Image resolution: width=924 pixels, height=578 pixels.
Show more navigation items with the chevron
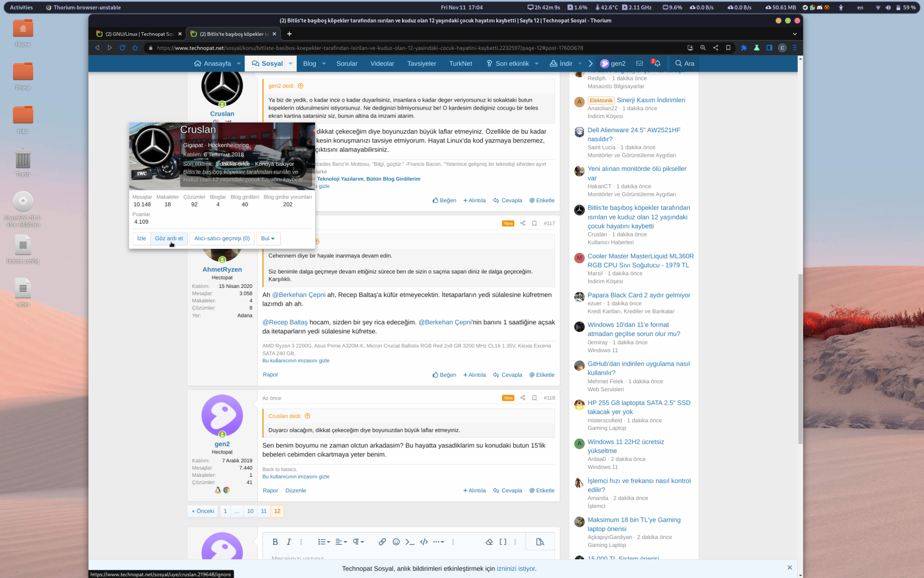pos(590,63)
